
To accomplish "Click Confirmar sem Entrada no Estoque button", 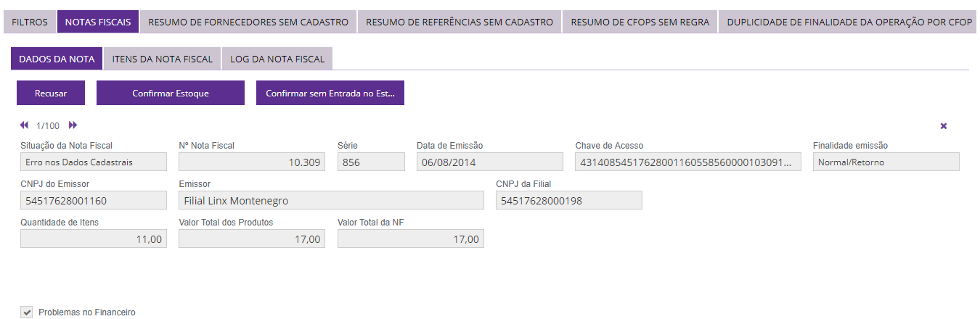I will pyautogui.click(x=330, y=93).
